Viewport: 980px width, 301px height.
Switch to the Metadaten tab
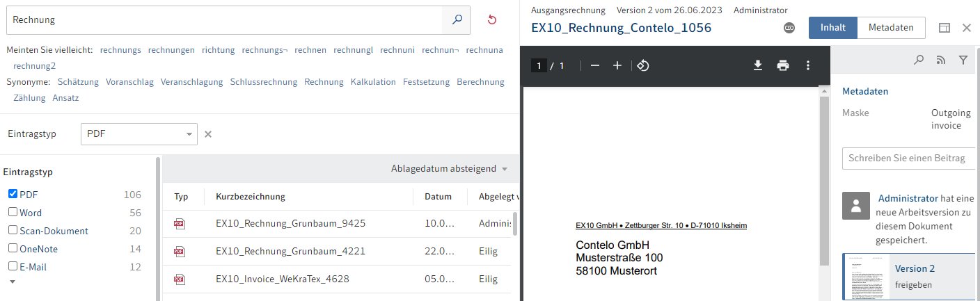pyautogui.click(x=890, y=28)
